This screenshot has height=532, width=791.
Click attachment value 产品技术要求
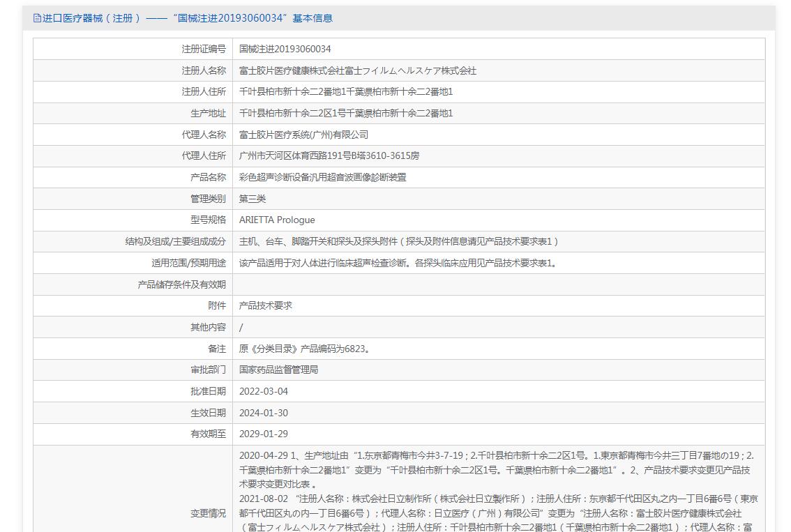tap(265, 305)
